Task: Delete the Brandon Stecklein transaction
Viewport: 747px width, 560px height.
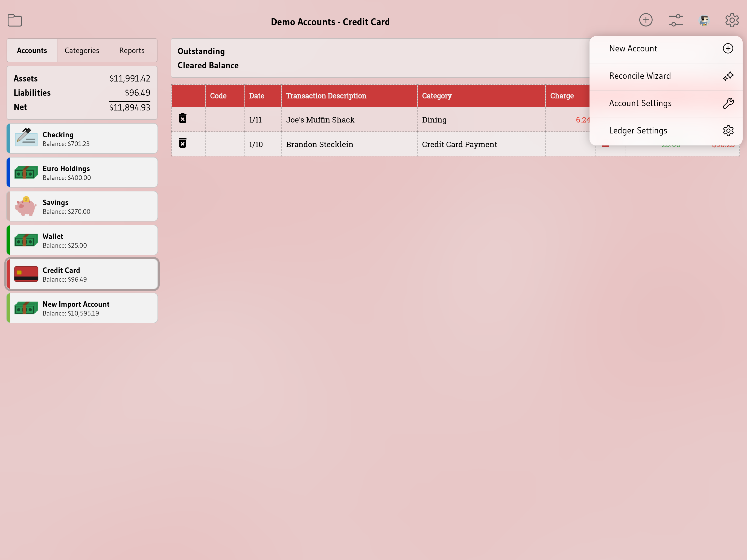Action: [x=183, y=143]
